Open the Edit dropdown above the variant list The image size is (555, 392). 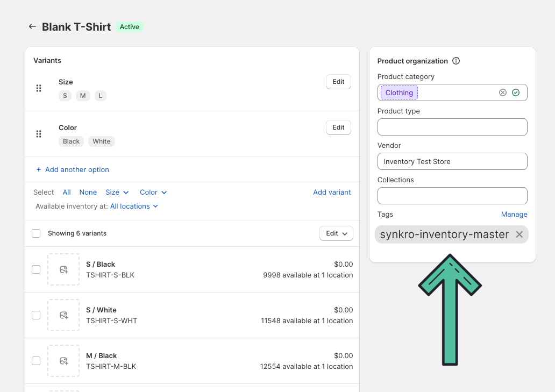click(336, 233)
